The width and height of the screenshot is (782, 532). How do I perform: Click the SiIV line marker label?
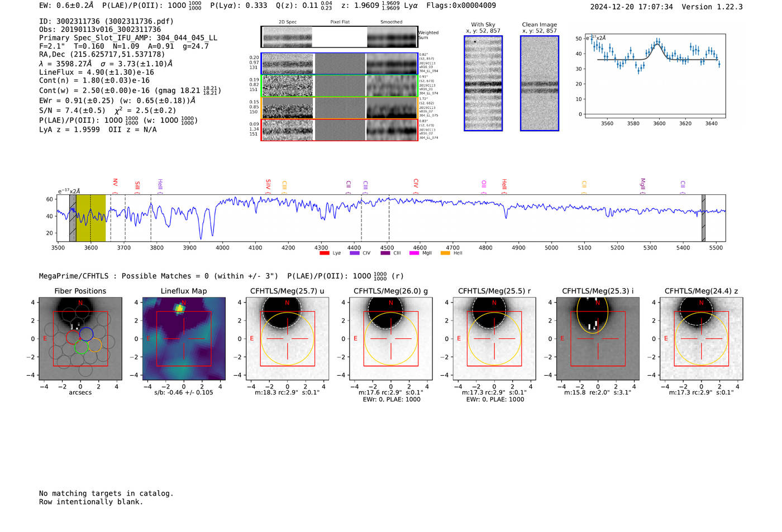[268, 185]
